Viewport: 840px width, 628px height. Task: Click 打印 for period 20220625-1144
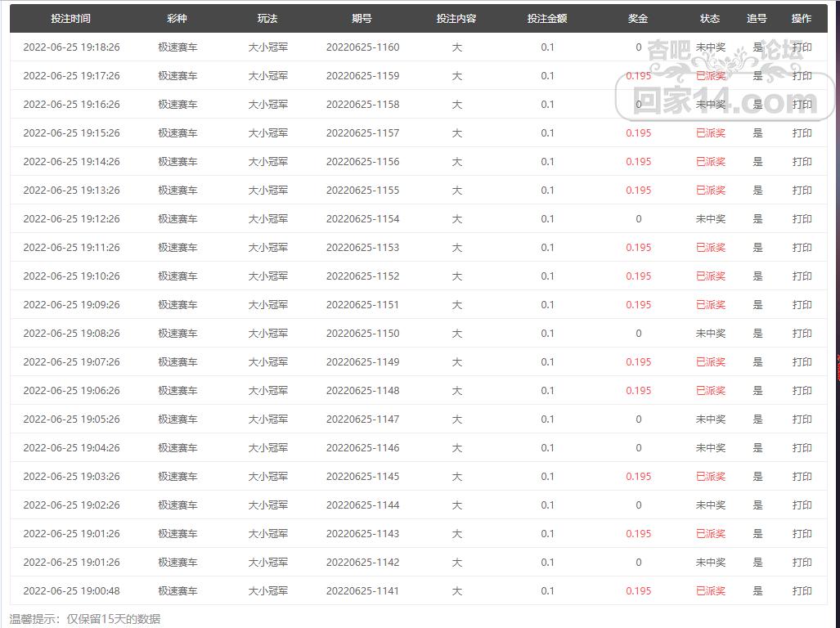[x=802, y=505]
